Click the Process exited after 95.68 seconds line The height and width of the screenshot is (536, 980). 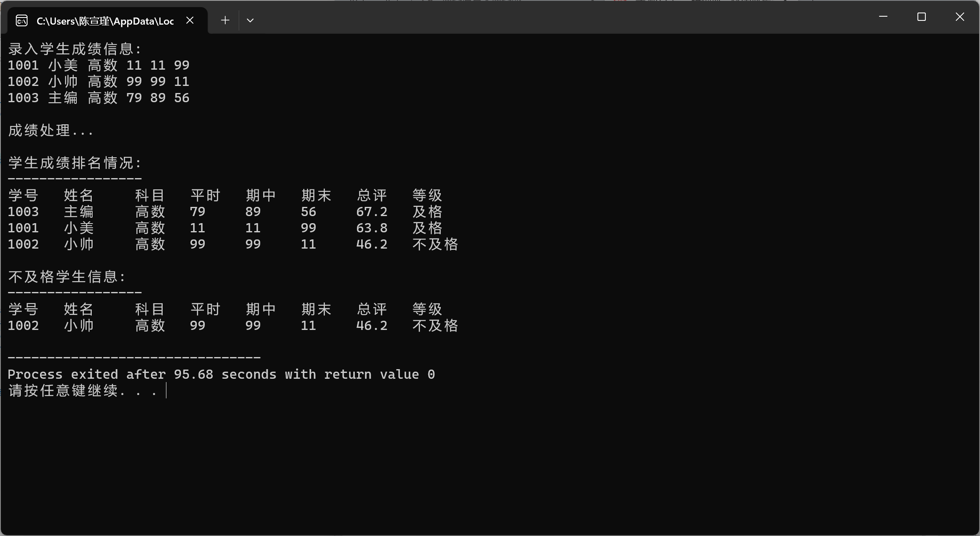tap(221, 374)
